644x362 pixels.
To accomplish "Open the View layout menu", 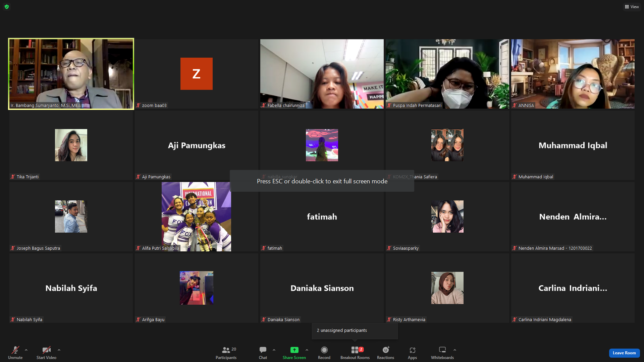I will pyautogui.click(x=632, y=7).
